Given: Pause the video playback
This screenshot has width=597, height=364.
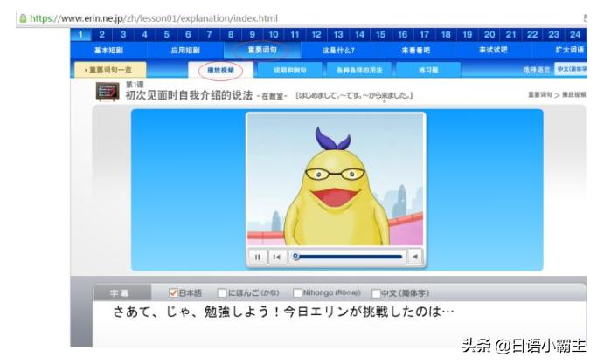Looking at the screenshot, I should pyautogui.click(x=257, y=258).
